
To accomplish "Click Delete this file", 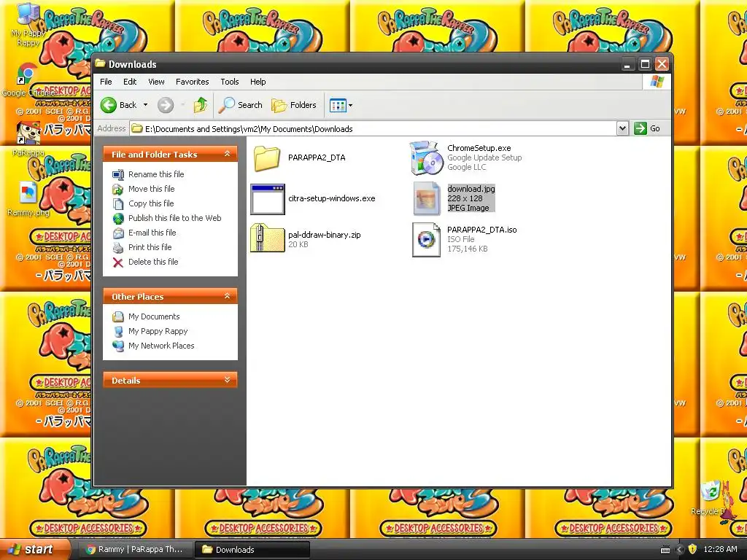I will click(x=153, y=262).
